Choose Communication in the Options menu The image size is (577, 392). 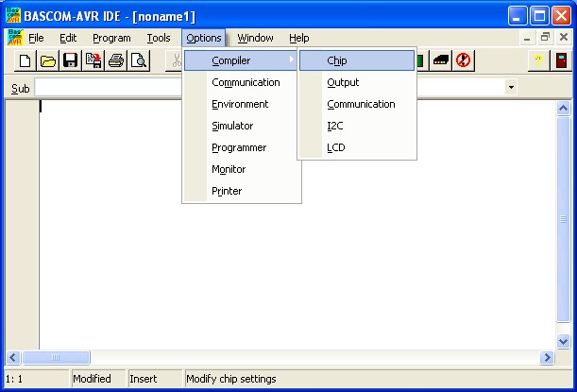(242, 82)
